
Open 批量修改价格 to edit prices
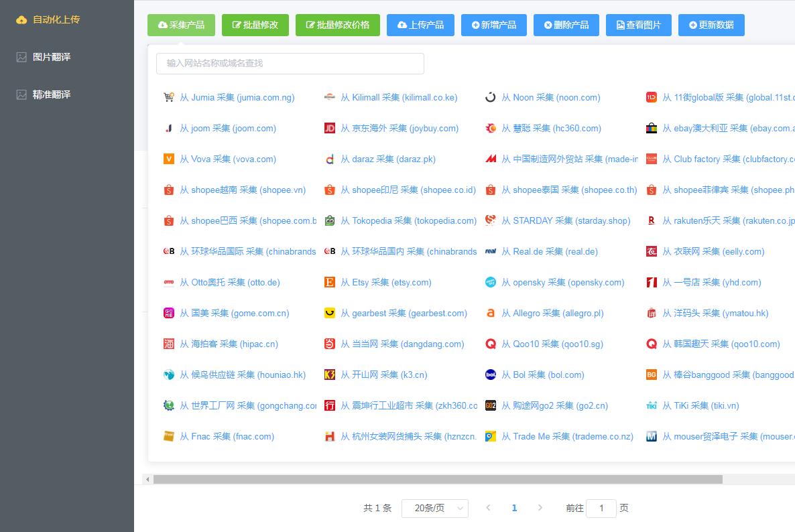point(337,25)
